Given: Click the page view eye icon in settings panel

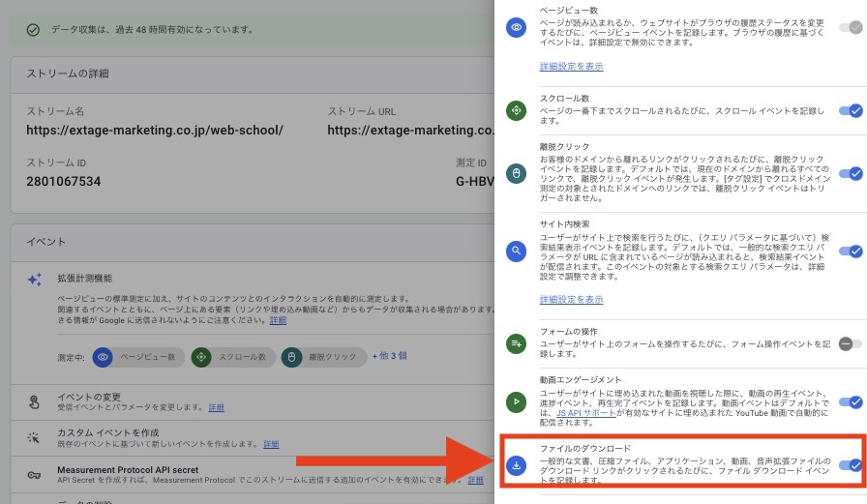Looking at the screenshot, I should click(516, 27).
